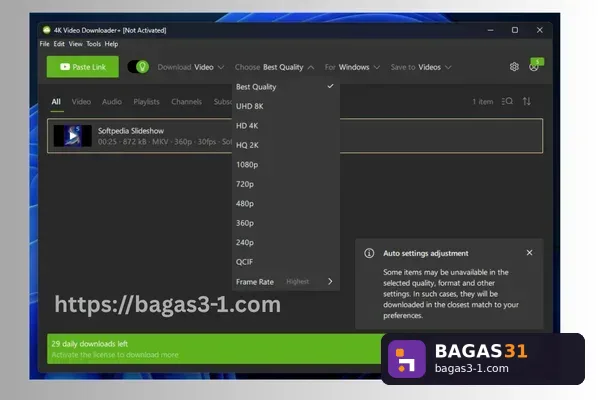
Task: Open the Download Video dropdown
Action: tap(191, 67)
